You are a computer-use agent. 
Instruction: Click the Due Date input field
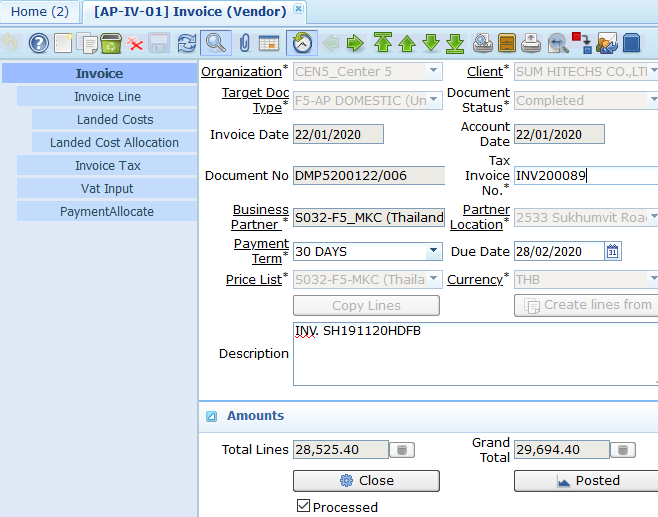coord(559,251)
